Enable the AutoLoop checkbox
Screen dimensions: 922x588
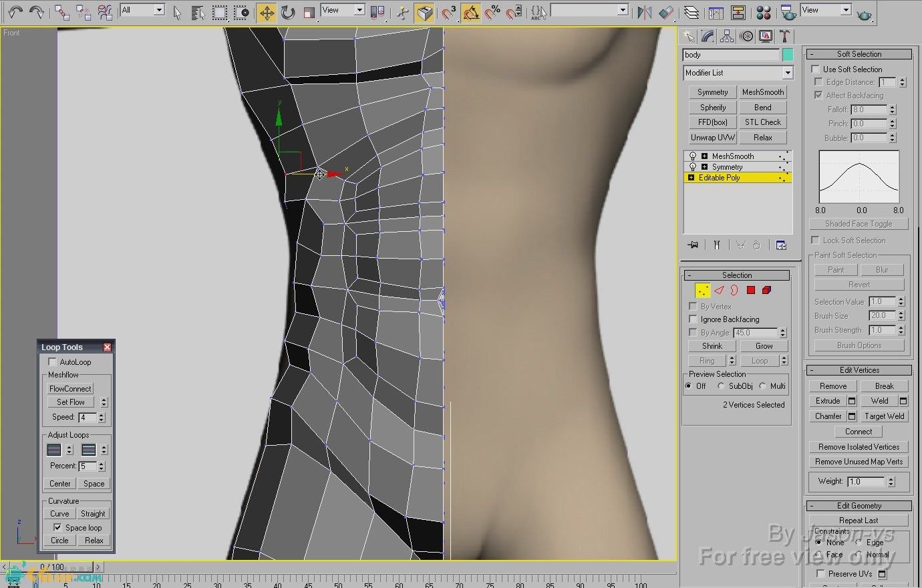pyautogui.click(x=52, y=361)
